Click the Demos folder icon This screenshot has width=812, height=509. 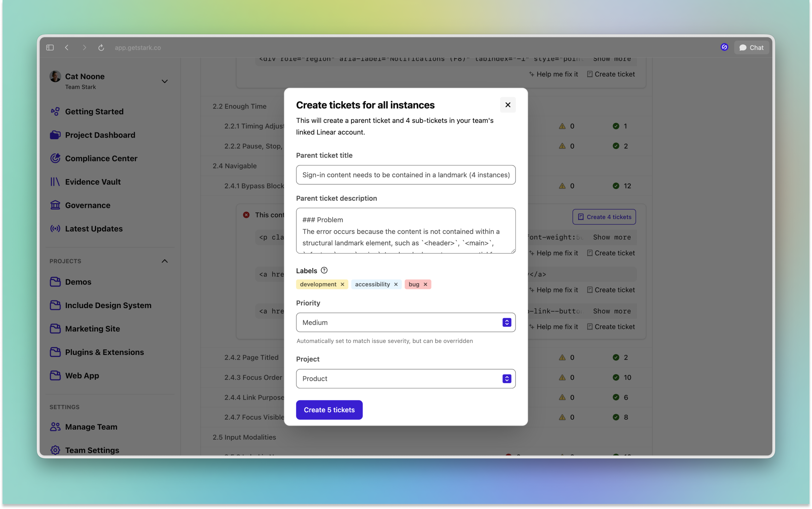[x=55, y=282]
